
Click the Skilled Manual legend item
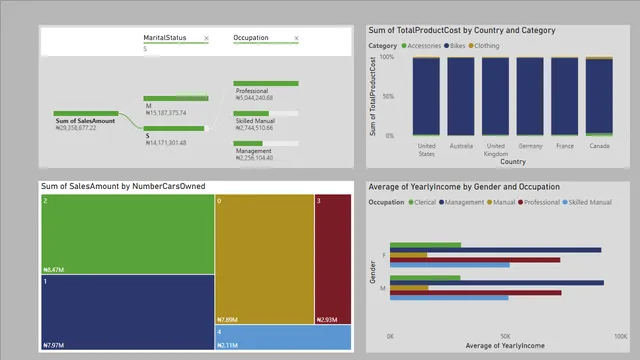[587, 202]
